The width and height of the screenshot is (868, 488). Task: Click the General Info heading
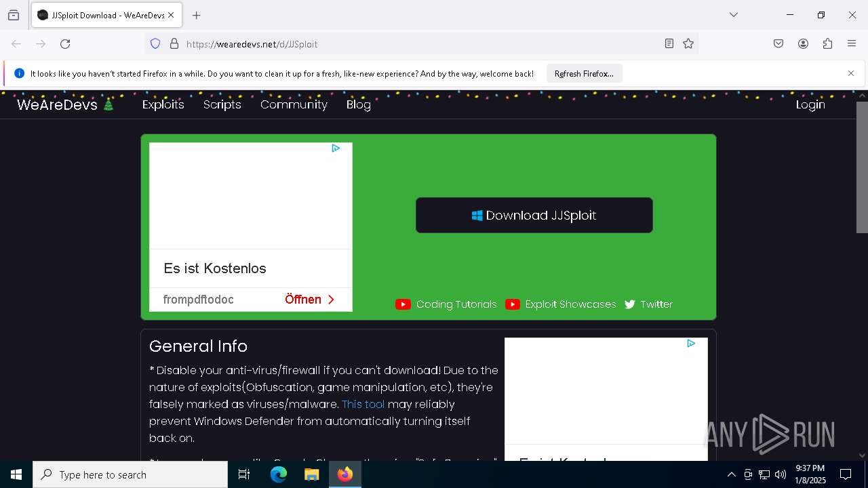(198, 346)
